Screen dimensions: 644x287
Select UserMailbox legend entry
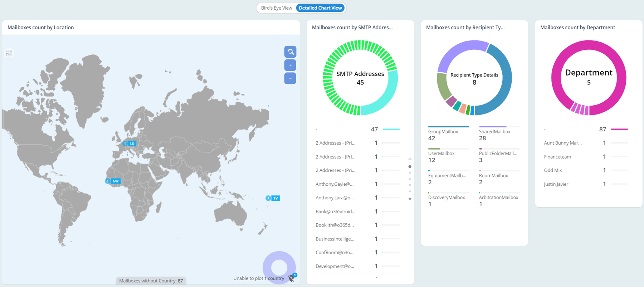[x=449, y=156]
